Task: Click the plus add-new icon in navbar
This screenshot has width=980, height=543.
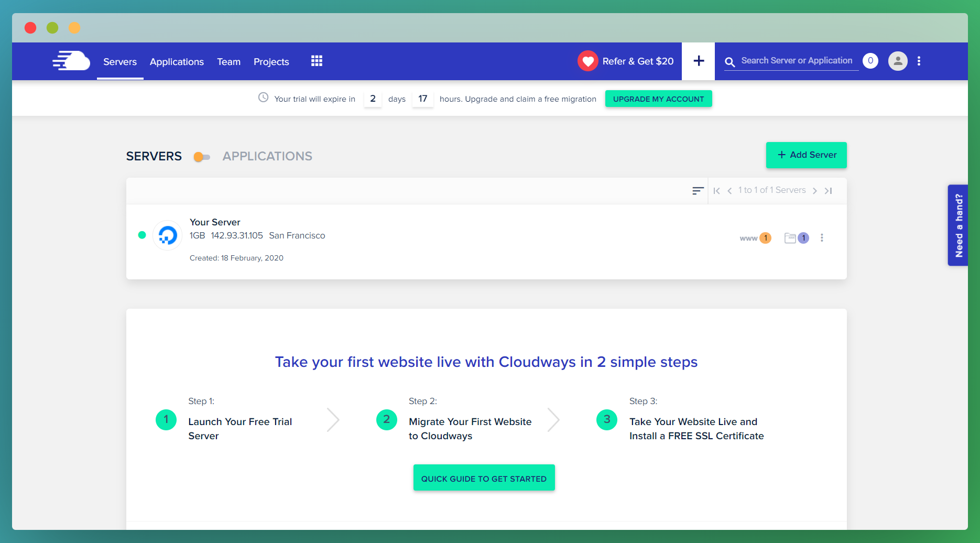Action: pyautogui.click(x=699, y=61)
